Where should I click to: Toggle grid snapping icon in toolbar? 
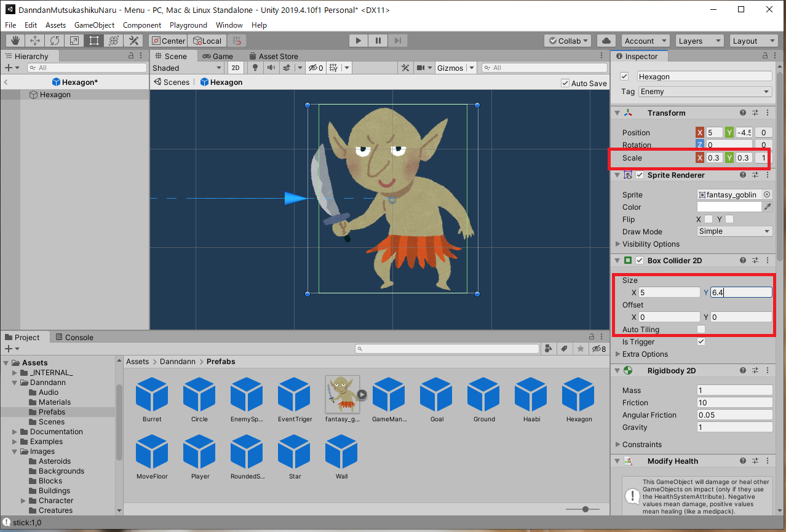tap(237, 41)
